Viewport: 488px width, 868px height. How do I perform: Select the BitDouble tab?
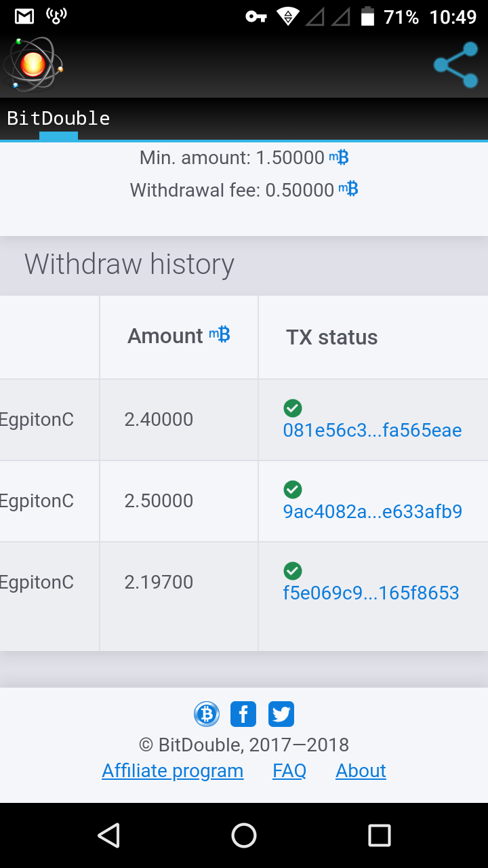(x=58, y=119)
